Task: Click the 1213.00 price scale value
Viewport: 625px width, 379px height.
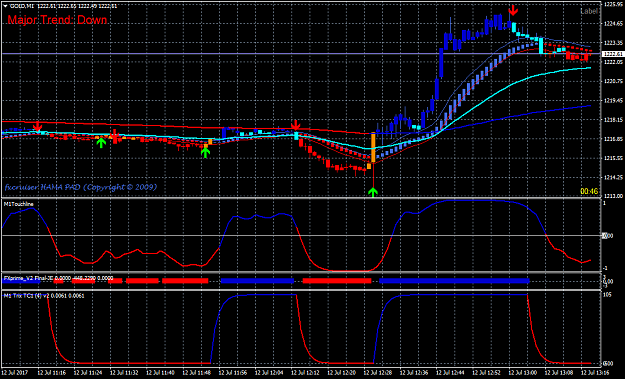Action: click(613, 196)
